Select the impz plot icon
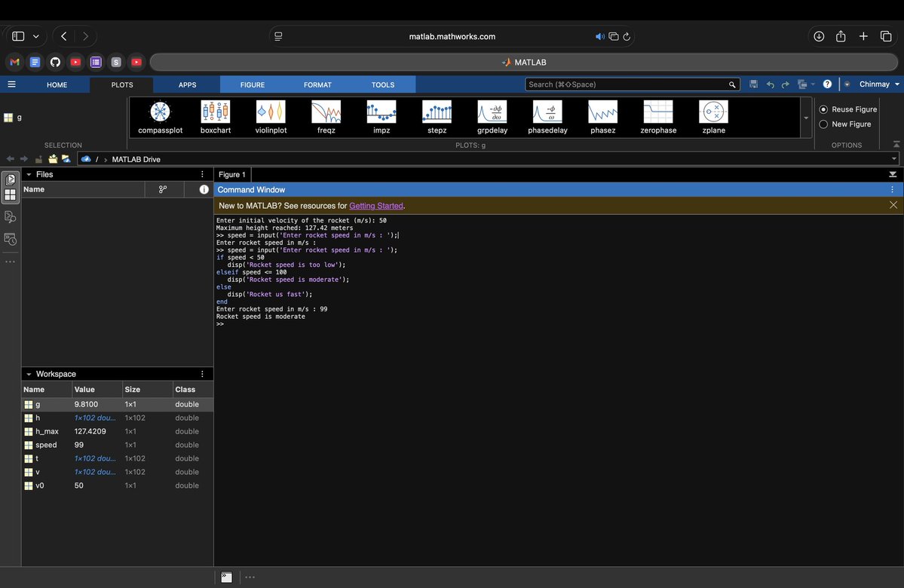Screen dimensions: 904x588 coord(382,117)
